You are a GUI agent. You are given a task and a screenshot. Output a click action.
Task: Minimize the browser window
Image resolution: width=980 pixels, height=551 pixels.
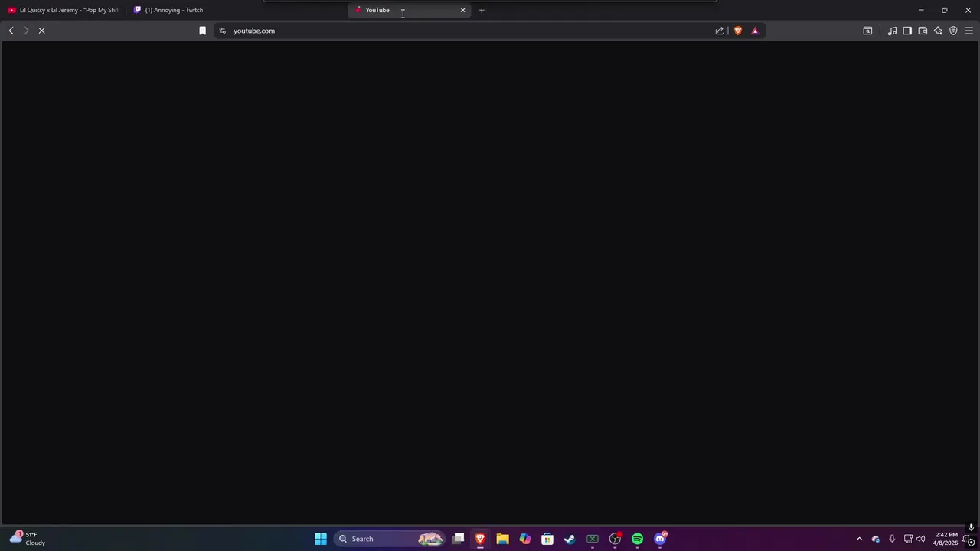(921, 10)
